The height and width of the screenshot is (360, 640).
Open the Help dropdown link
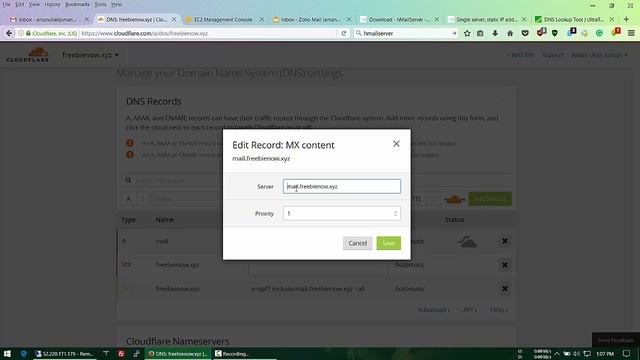coord(499,310)
